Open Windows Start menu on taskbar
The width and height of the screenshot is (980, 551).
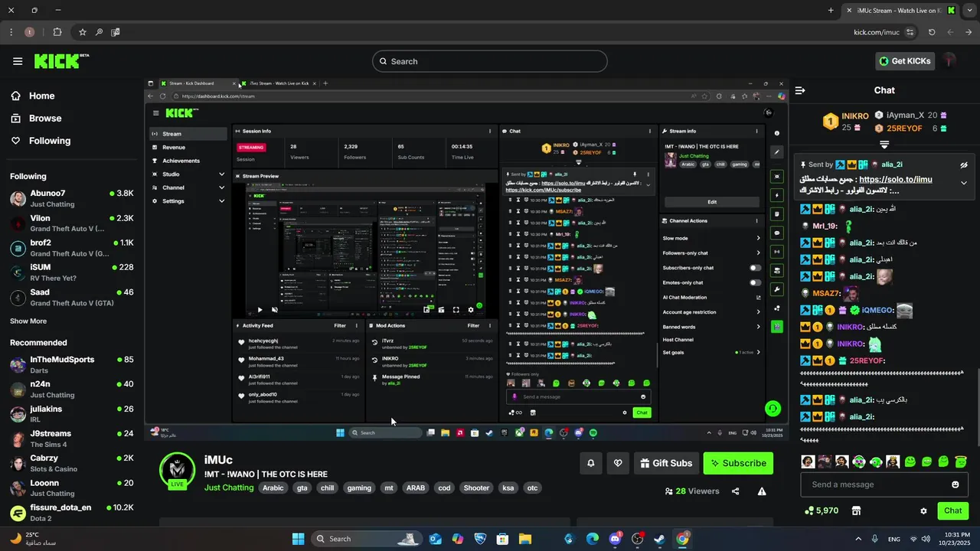(299, 539)
